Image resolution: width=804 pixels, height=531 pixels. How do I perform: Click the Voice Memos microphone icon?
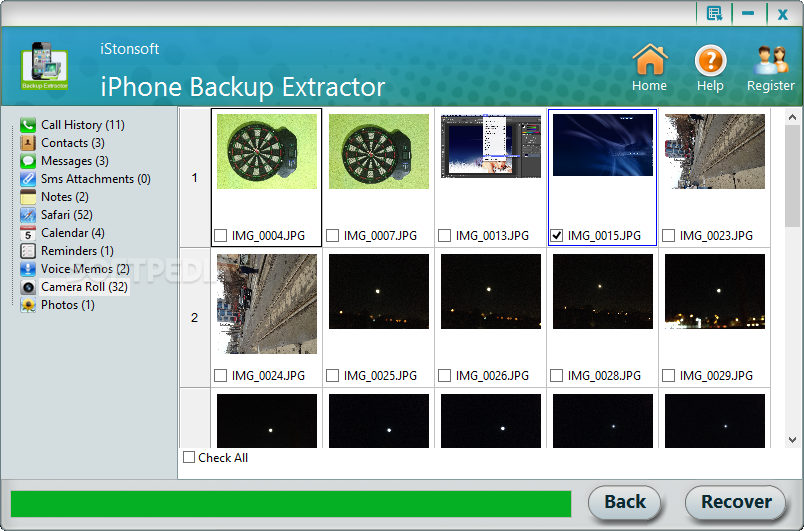click(28, 269)
